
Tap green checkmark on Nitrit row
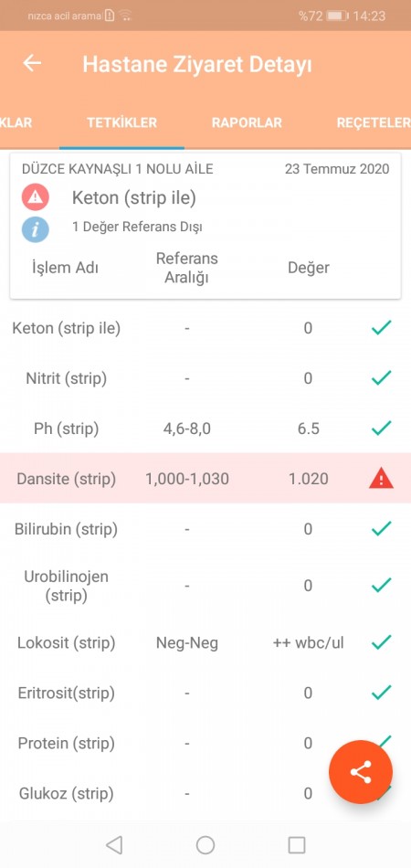tap(381, 377)
